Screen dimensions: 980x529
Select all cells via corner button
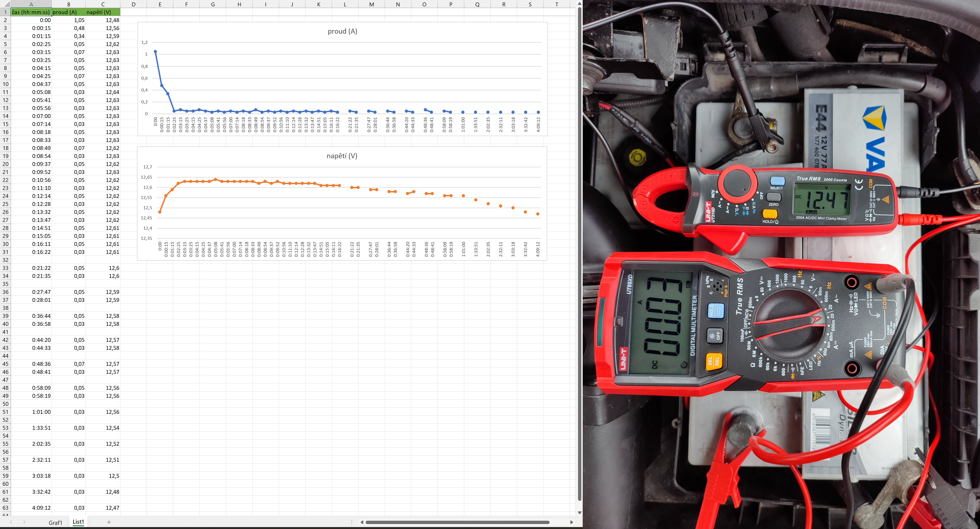coord(5,4)
